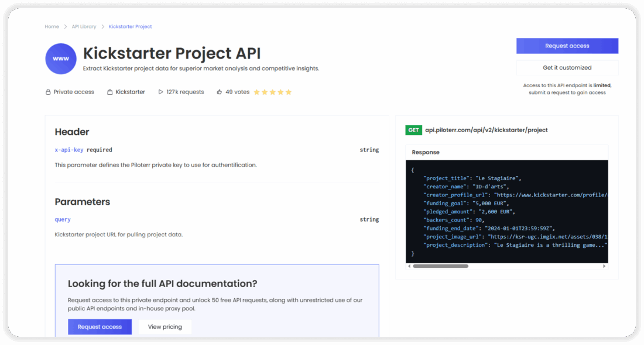The width and height of the screenshot is (644, 345).
Task: Go to Home breadcrumb
Action: point(52,27)
